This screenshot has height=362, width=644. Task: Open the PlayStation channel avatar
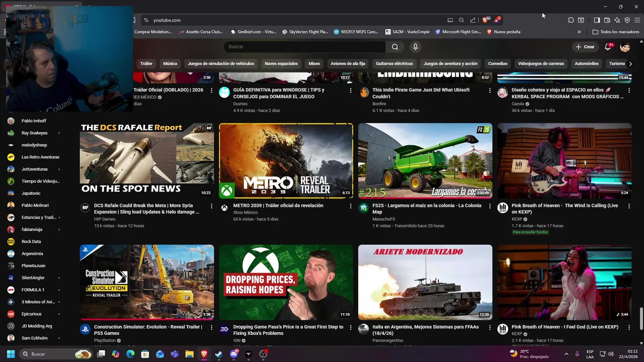click(85, 329)
